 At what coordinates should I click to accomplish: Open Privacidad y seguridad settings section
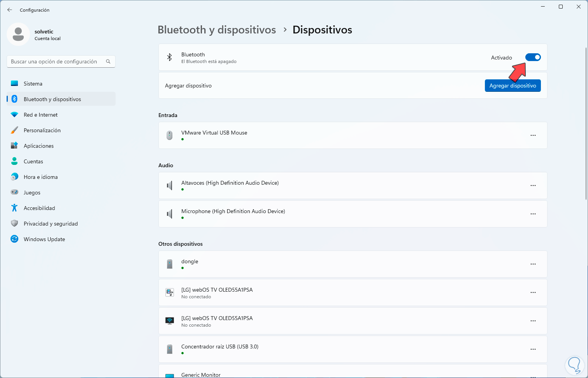coord(51,224)
